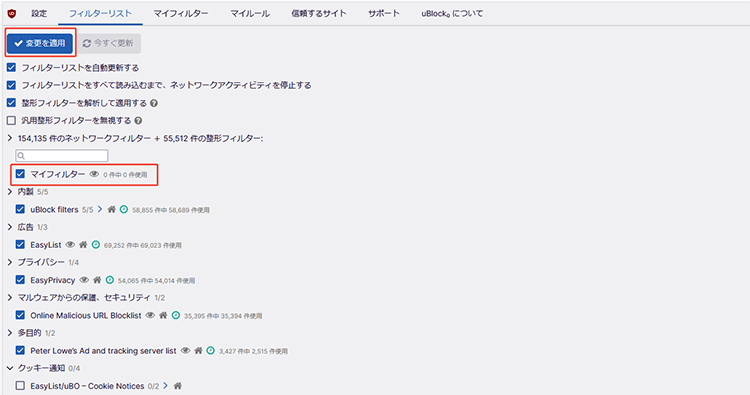Expand uBlock filters sublist chevron
This screenshot has width=750, height=395.
tap(100, 209)
